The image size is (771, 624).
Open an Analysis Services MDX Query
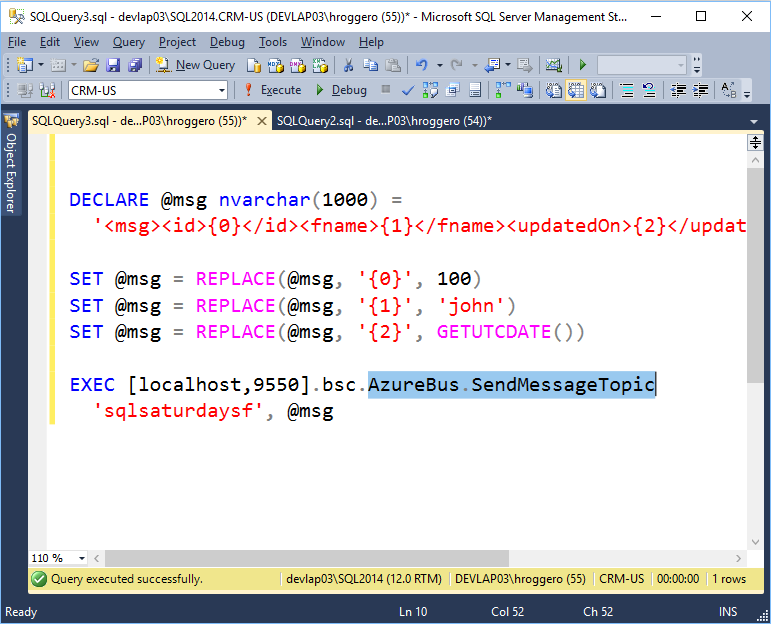(276, 65)
